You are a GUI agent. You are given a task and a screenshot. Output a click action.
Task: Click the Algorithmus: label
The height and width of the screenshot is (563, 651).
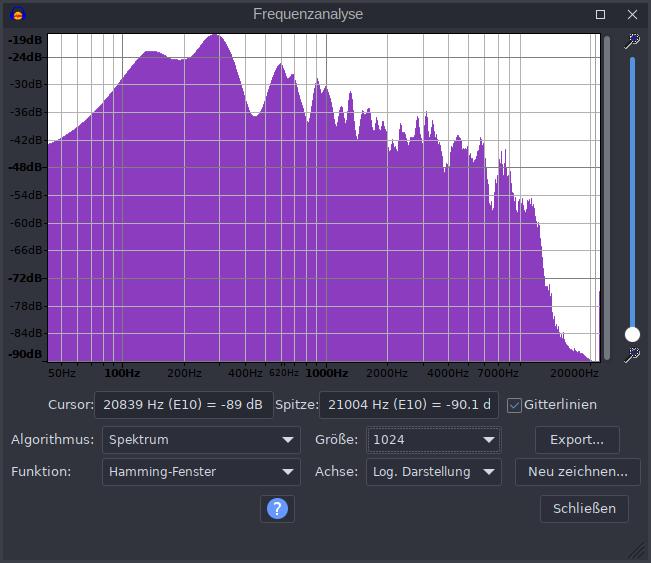(x=53, y=439)
